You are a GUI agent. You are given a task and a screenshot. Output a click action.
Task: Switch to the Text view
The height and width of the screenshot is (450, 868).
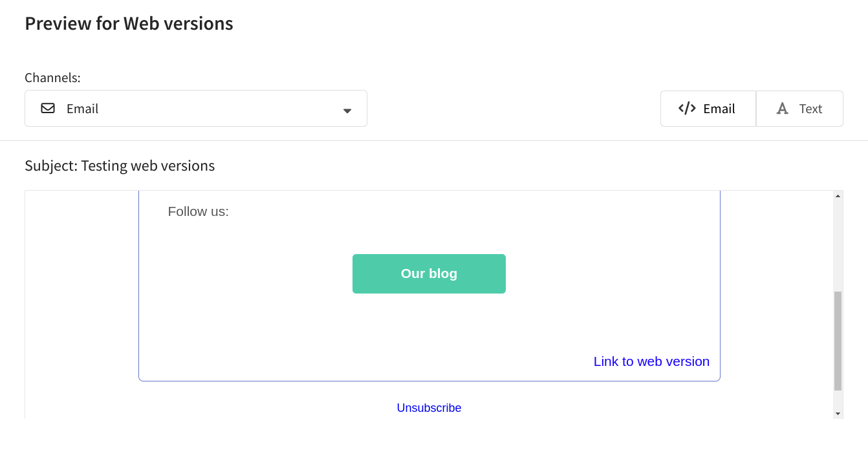tap(799, 109)
